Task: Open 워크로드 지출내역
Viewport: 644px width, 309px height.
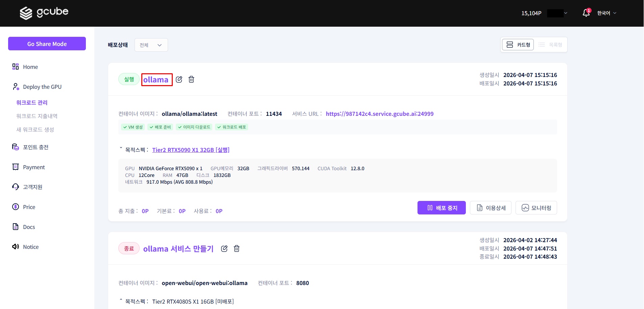Action: (37, 116)
